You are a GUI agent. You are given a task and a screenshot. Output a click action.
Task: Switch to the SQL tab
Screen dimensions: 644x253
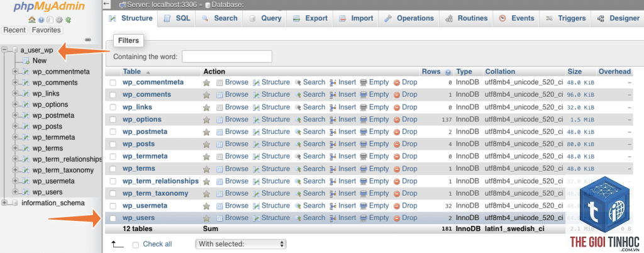tap(177, 18)
